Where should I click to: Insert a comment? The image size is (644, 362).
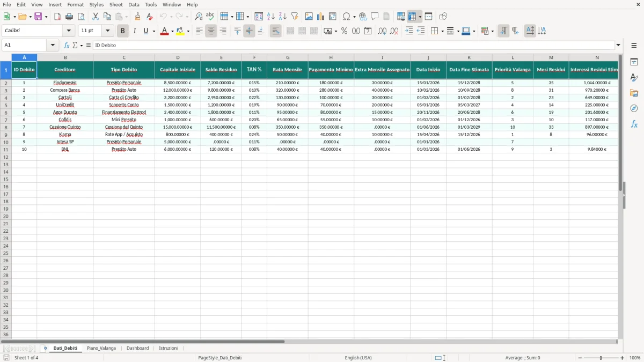(x=375, y=17)
